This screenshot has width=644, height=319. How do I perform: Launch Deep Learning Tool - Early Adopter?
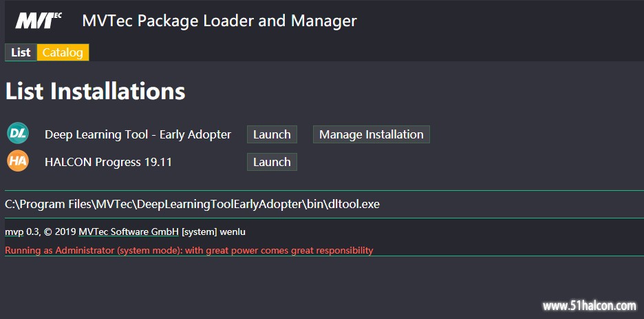click(272, 134)
